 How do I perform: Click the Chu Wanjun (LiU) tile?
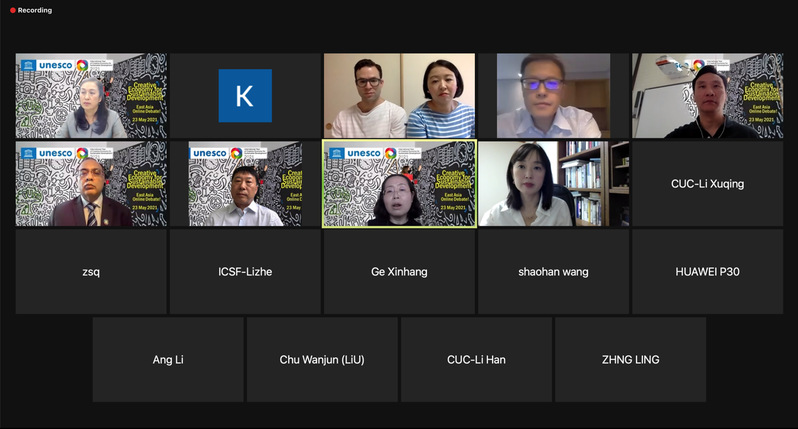pyautogui.click(x=322, y=360)
